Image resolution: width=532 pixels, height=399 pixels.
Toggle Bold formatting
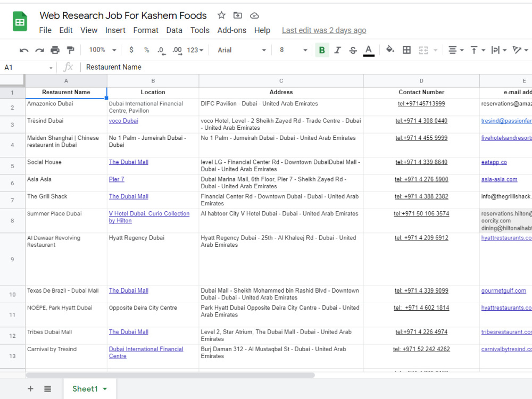coord(322,50)
